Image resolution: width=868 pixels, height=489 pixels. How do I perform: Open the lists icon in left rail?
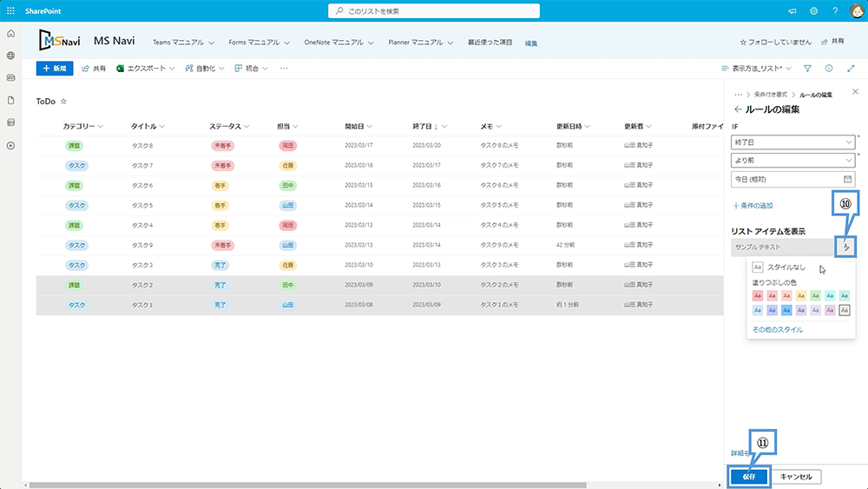[10, 122]
